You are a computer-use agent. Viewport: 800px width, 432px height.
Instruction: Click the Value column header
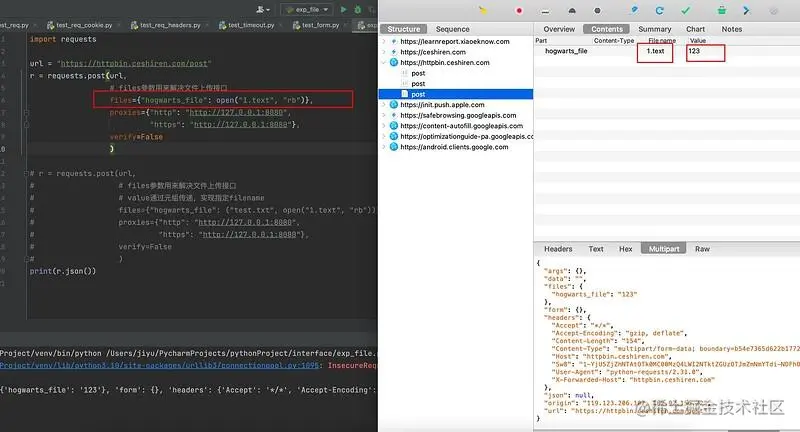tap(697, 40)
